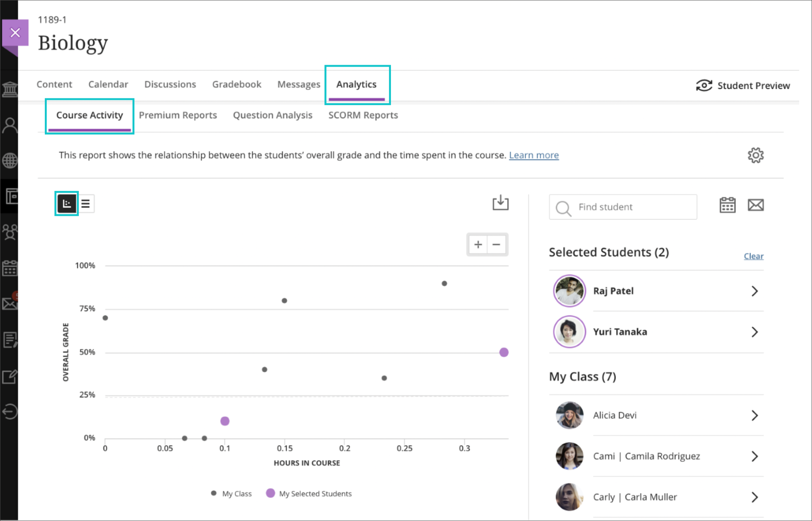Open the report settings gear
The width and height of the screenshot is (812, 521).
point(755,155)
